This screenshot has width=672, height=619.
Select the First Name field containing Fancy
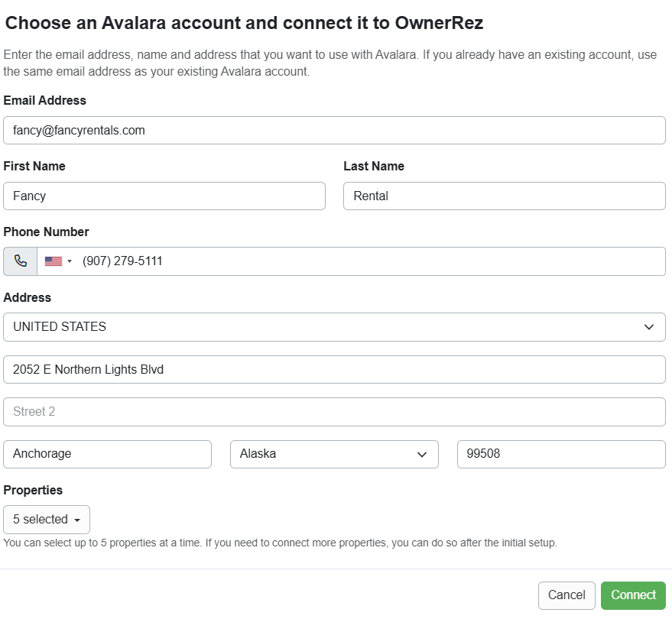pos(164,196)
